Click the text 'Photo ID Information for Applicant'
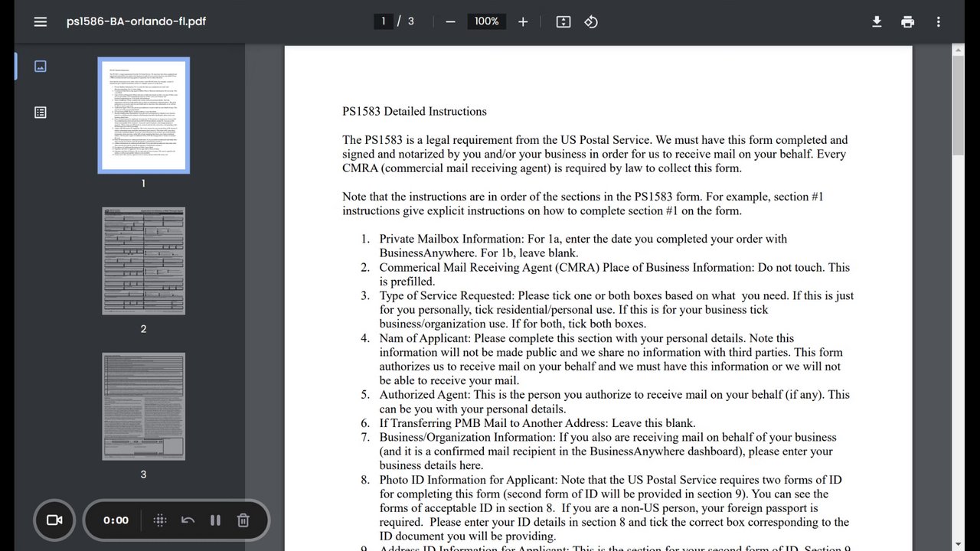Screen dimensions: 980x551 (469, 480)
